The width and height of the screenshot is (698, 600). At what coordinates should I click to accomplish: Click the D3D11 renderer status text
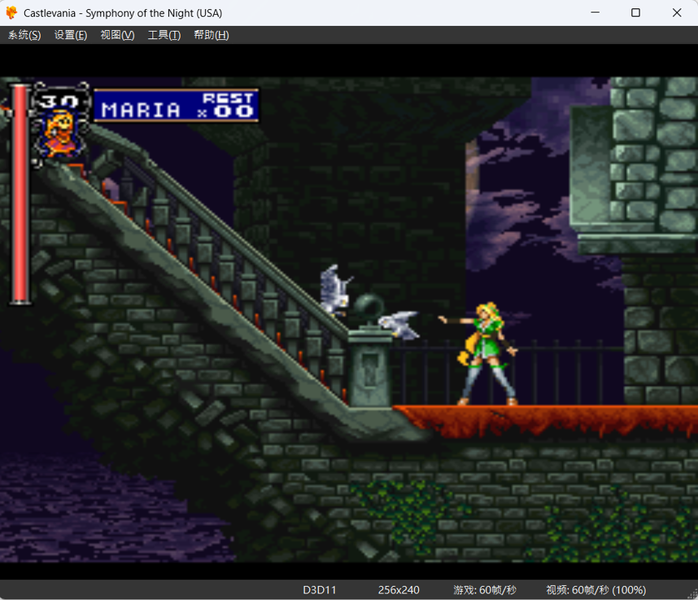pyautogui.click(x=319, y=590)
